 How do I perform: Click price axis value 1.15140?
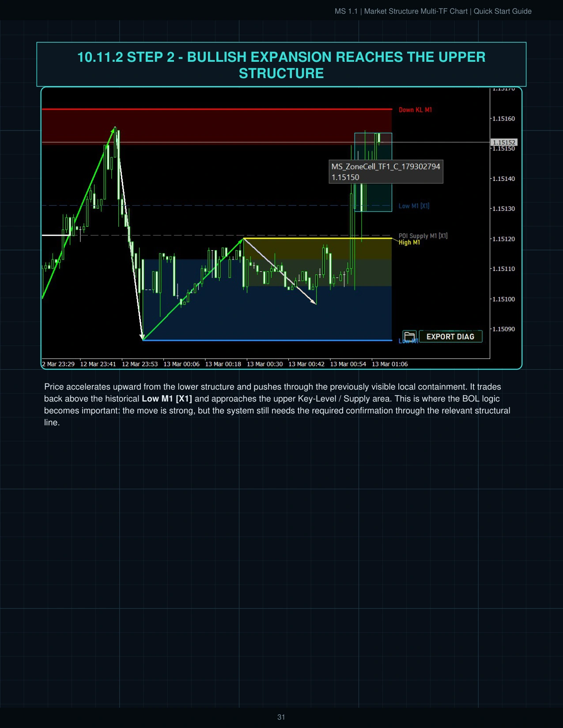pyautogui.click(x=504, y=179)
